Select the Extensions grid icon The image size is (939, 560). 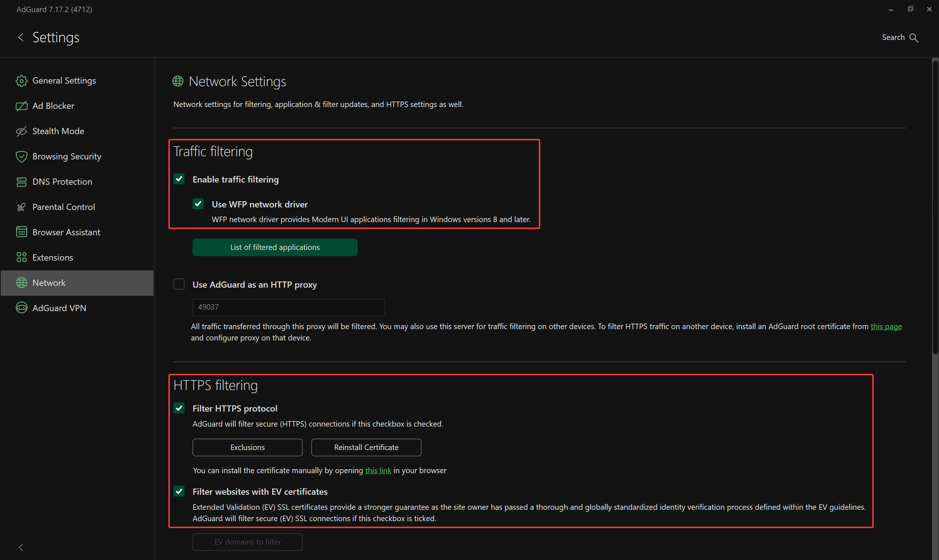pos(22,258)
